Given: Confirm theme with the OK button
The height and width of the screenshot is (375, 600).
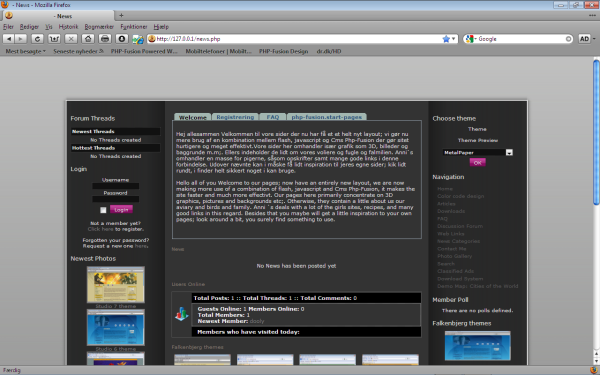Looking at the screenshot, I should click(x=478, y=163).
